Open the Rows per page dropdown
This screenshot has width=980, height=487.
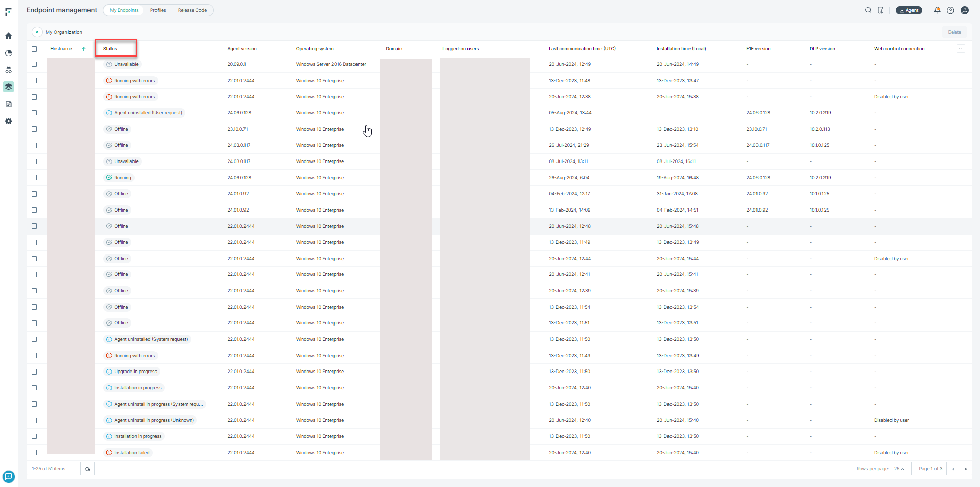pyautogui.click(x=899, y=469)
